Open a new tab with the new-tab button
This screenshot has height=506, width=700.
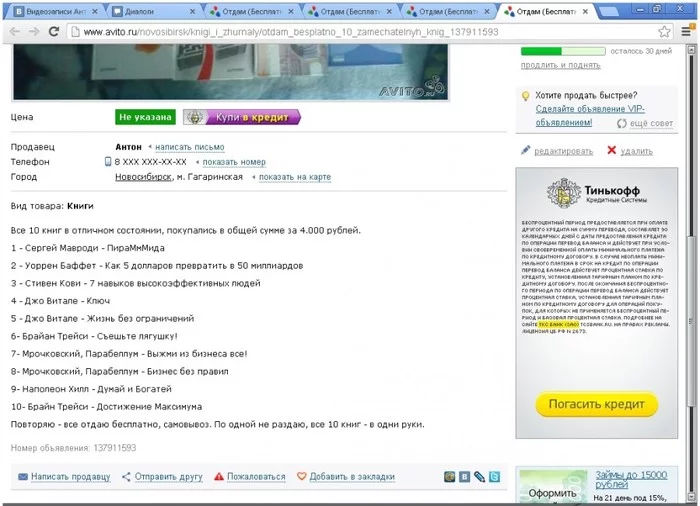608,12
